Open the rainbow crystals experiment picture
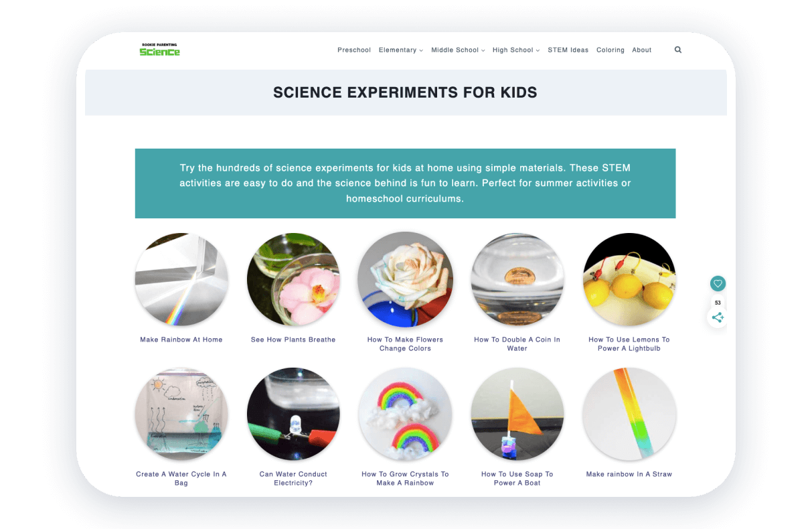The width and height of the screenshot is (812, 529). [405, 414]
